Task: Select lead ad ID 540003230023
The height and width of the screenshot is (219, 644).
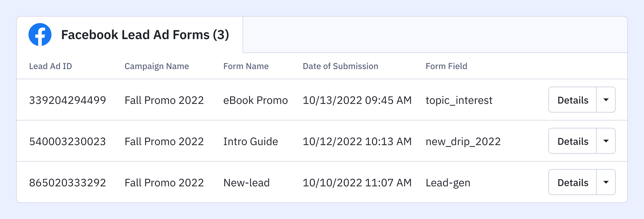Action: [x=67, y=141]
